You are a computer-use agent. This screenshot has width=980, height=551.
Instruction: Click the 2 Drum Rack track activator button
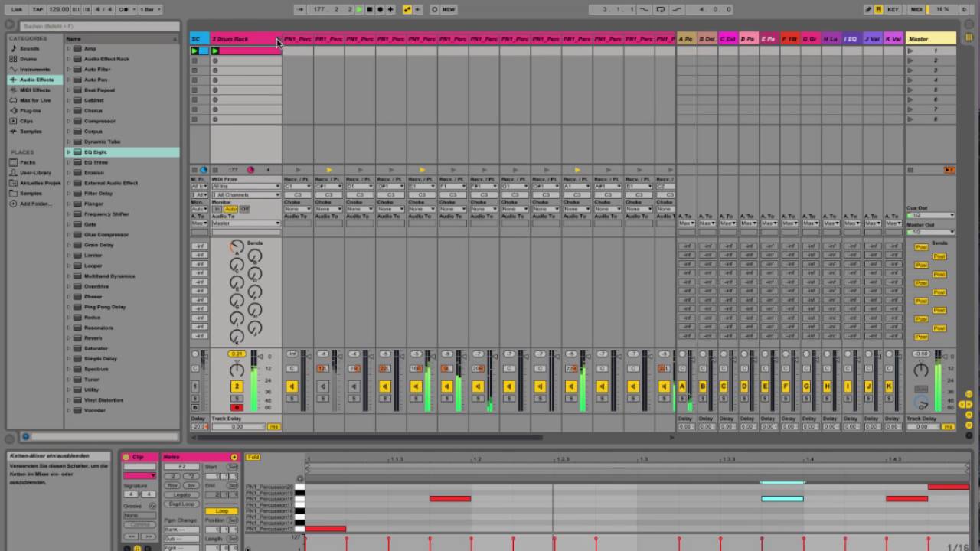237,386
